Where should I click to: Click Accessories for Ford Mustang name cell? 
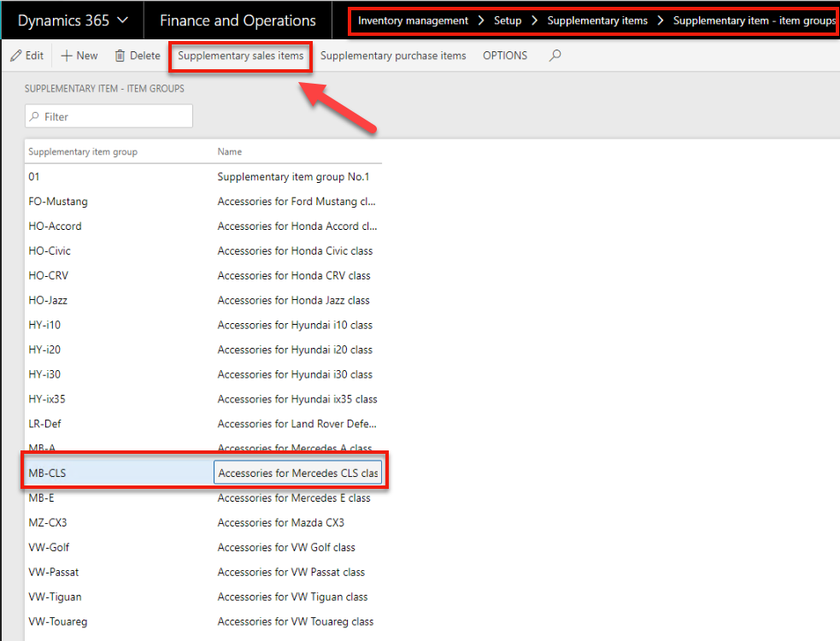tap(297, 202)
